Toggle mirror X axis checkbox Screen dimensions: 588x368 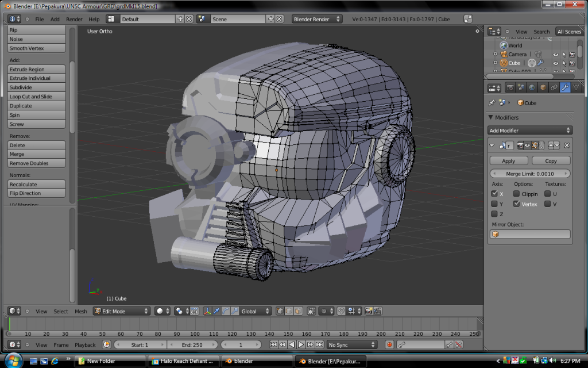494,194
